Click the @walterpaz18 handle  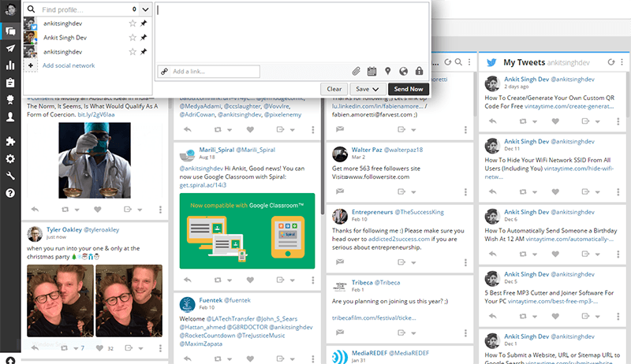point(403,150)
